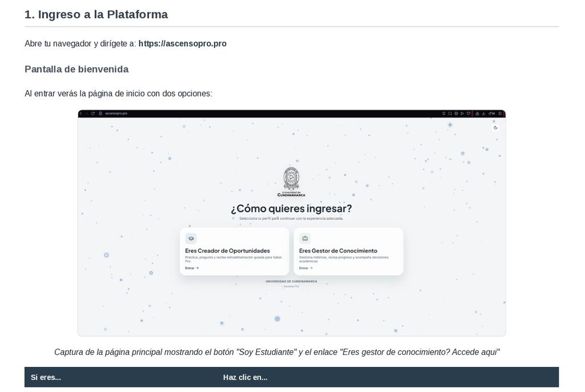Click the shield icon in browser toolbar
The image size is (585, 392).
[x=456, y=114]
